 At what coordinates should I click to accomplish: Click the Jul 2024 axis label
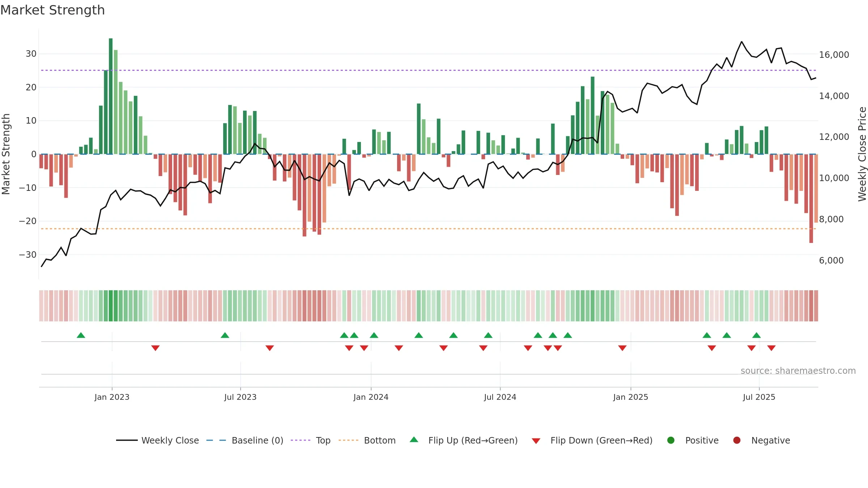point(500,397)
